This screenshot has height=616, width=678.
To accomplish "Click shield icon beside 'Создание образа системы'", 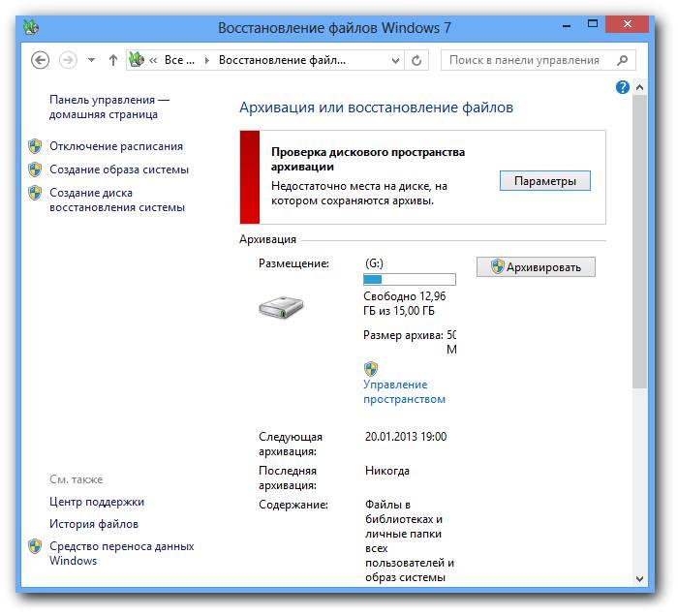I will pyautogui.click(x=35, y=169).
